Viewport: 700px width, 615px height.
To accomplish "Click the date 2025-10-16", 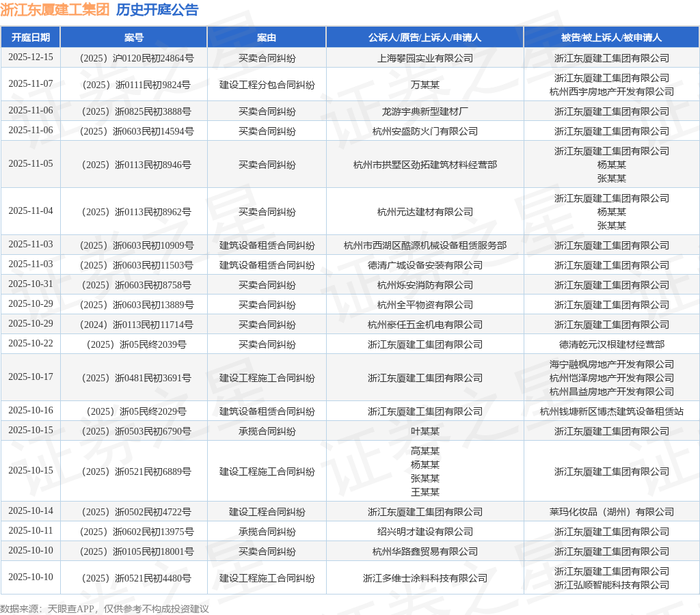I will click(30, 410).
